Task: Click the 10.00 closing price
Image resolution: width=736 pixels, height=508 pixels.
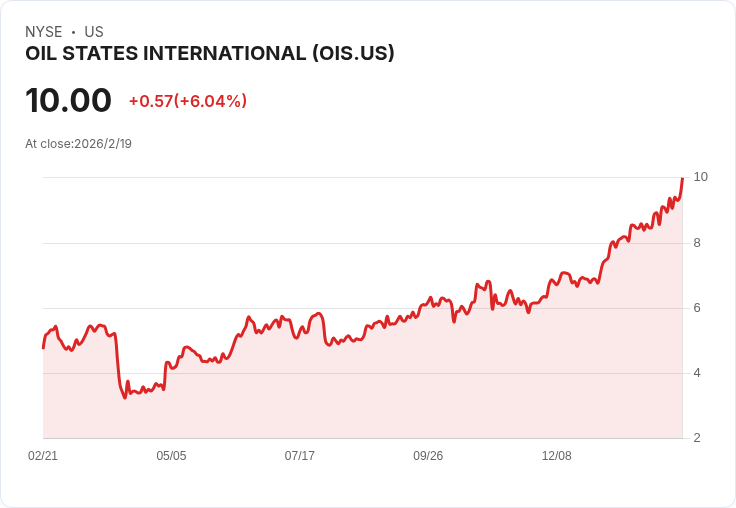Action: click(68, 100)
